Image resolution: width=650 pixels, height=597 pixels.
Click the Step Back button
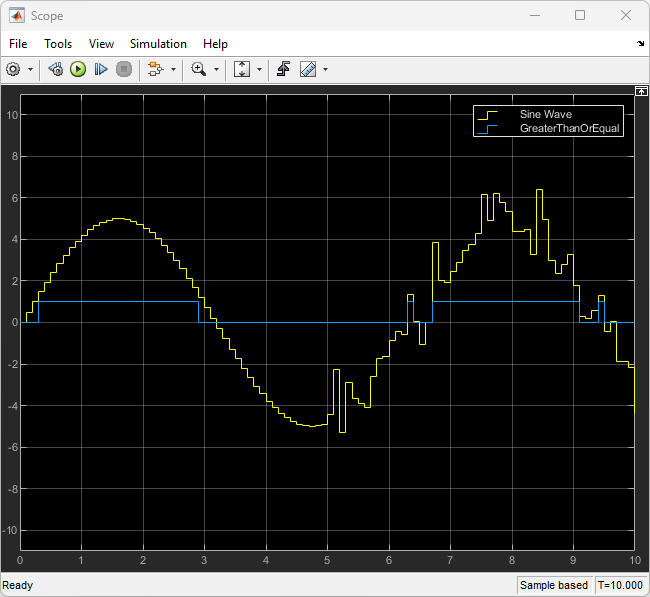tap(56, 69)
